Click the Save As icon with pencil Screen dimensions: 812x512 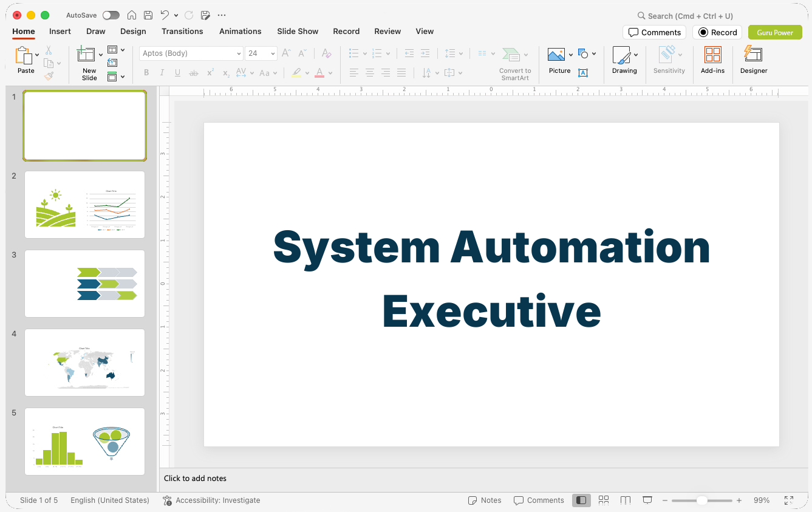pyautogui.click(x=205, y=15)
